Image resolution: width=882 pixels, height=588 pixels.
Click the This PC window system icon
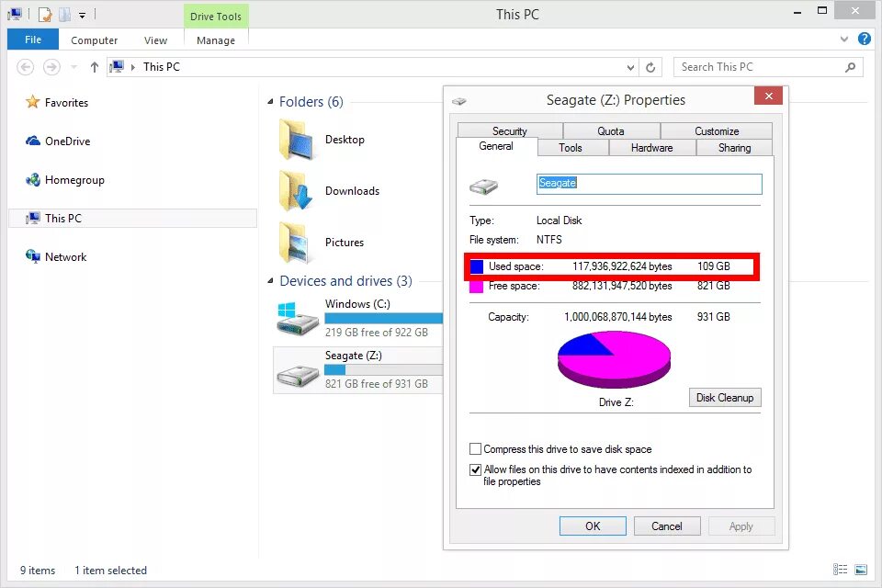(x=15, y=15)
